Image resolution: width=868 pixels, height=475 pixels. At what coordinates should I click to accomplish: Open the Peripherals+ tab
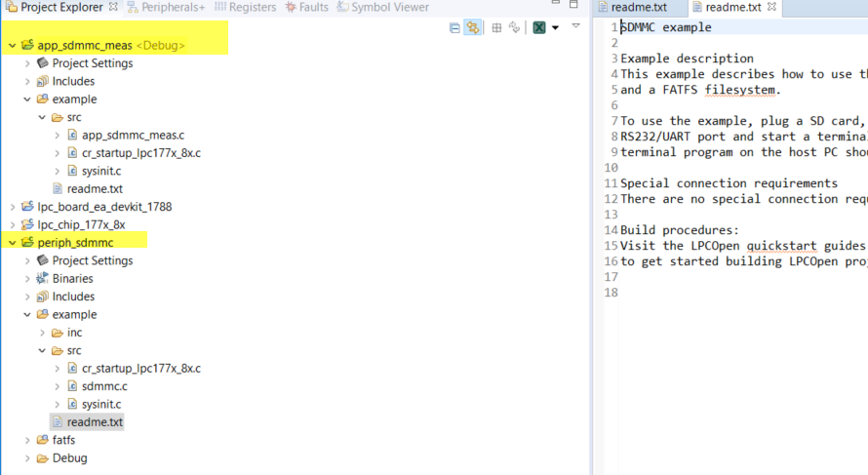(x=166, y=7)
